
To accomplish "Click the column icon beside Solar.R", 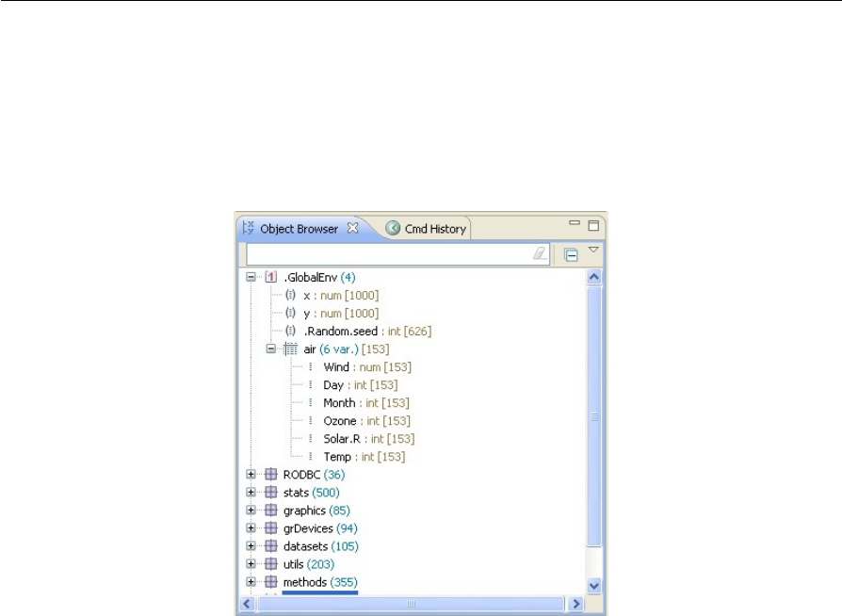I will point(311,438).
